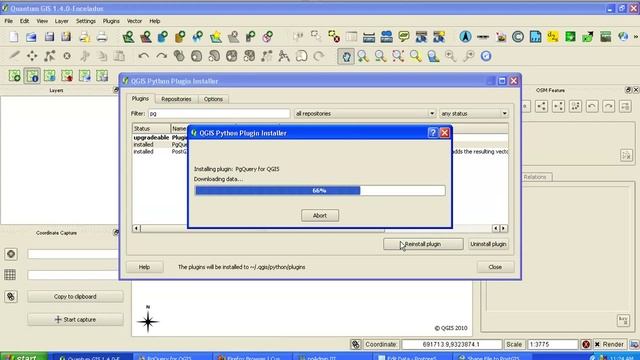
Task: Click the Zoom Full extent icon
Action: (398, 56)
